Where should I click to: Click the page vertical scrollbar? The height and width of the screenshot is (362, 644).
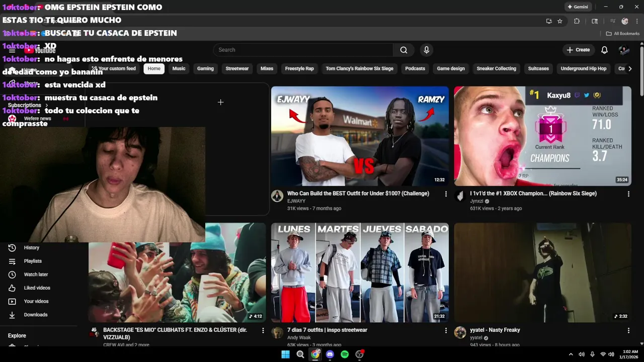641,70
